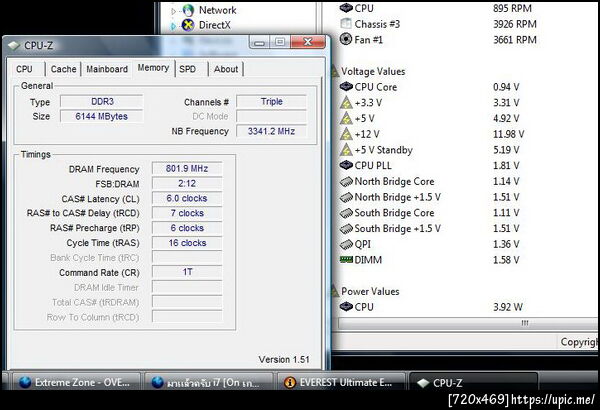Click the DRAM Frequency 801.9 MHz value
The image size is (600, 410).
coord(187,169)
